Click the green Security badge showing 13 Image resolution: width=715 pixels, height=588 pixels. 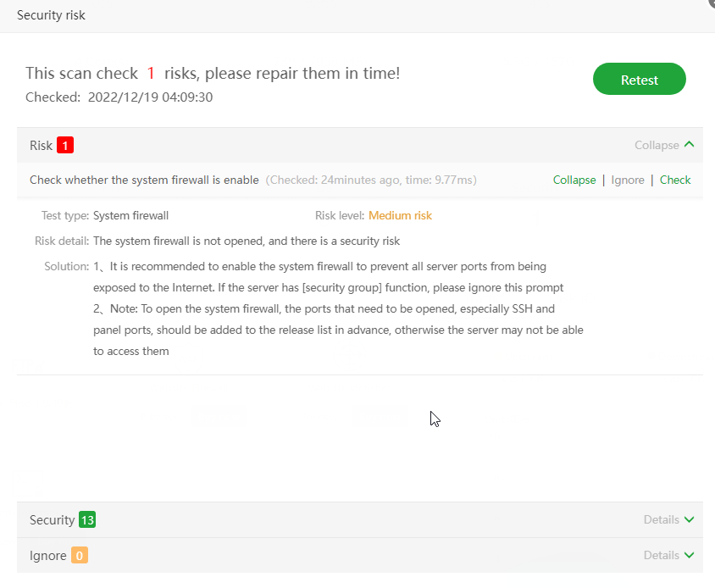[87, 520]
